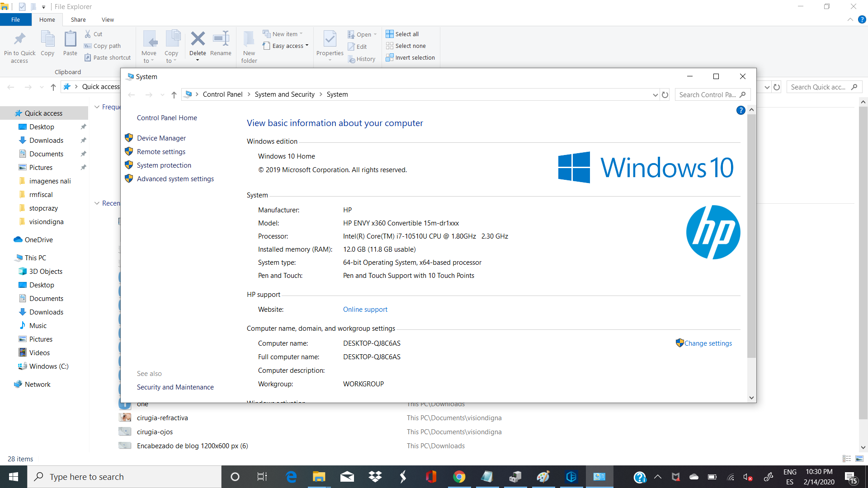The width and height of the screenshot is (868, 488).
Task: Switch to the View tab
Action: pyautogui.click(x=107, y=19)
